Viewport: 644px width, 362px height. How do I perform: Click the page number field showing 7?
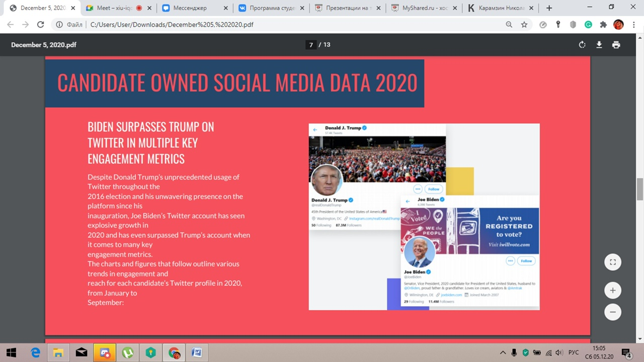tap(311, 45)
